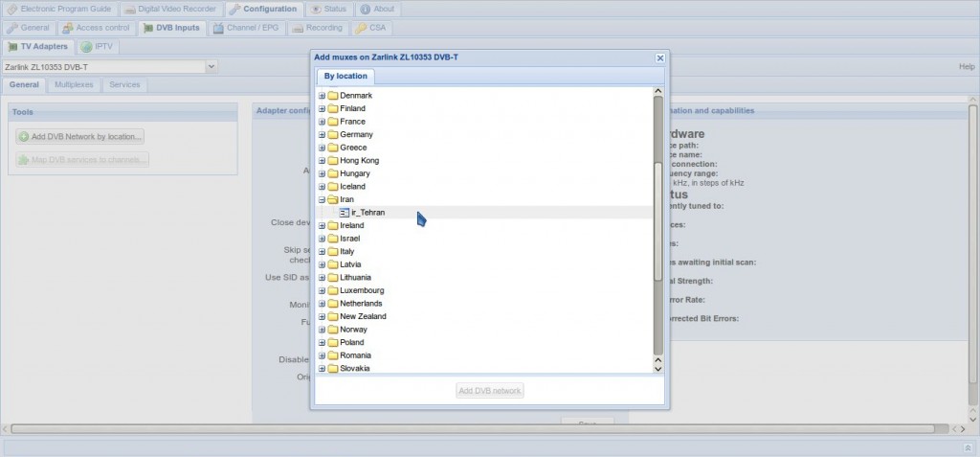
Task: Select the Slovakia tree entry
Action: tap(354, 369)
